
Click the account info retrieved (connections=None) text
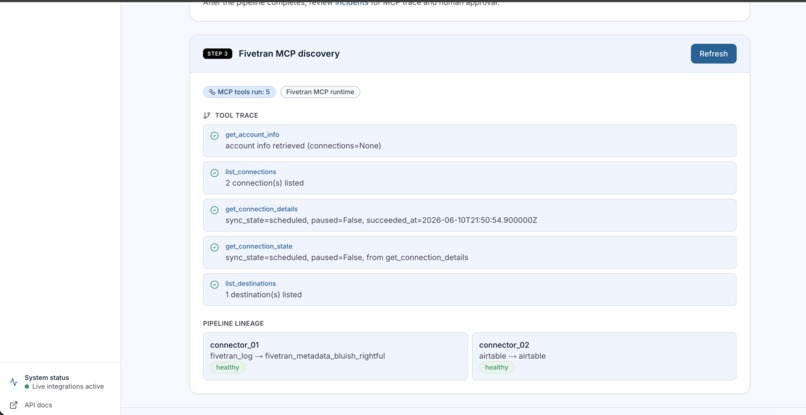pyautogui.click(x=303, y=146)
